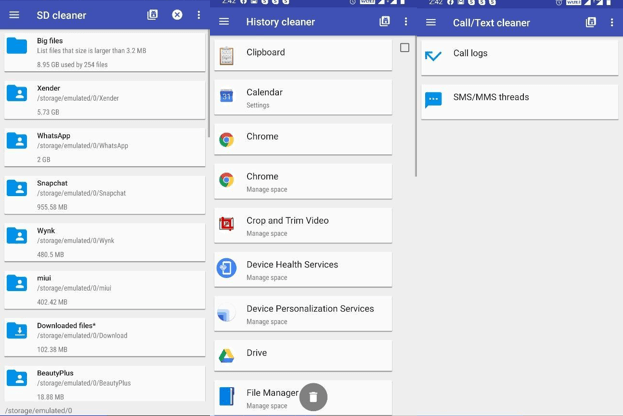
Task: Tap the WhatsApp folder icon
Action: point(17,141)
